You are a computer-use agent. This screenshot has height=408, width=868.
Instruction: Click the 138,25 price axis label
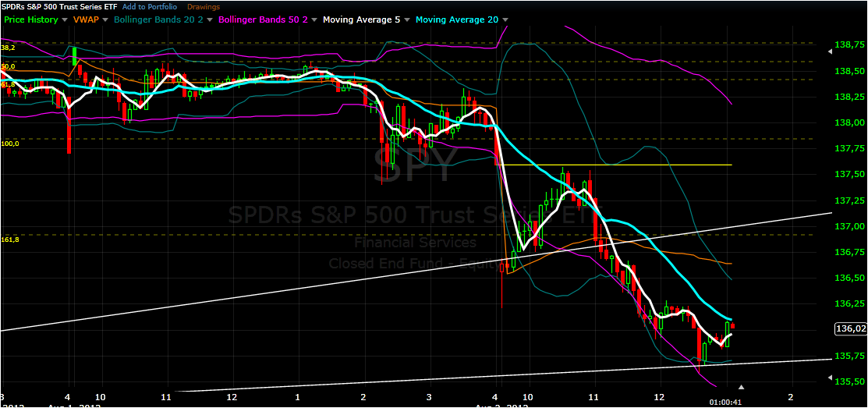coord(850,97)
